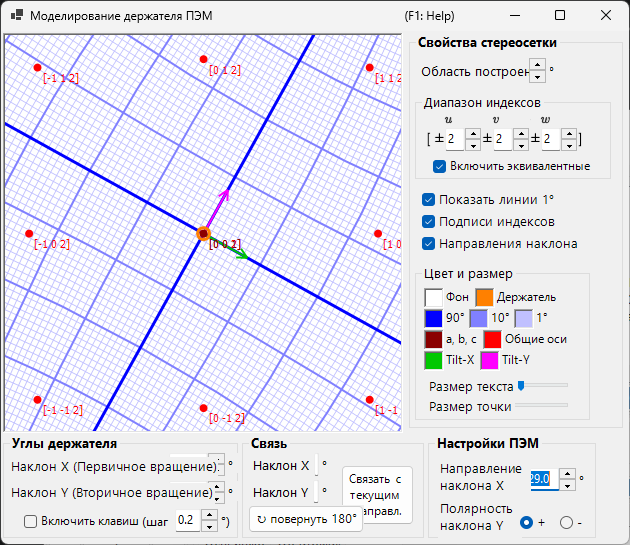
Task: Select negative '-' Tilt-Y polarity
Action: pos(566,522)
